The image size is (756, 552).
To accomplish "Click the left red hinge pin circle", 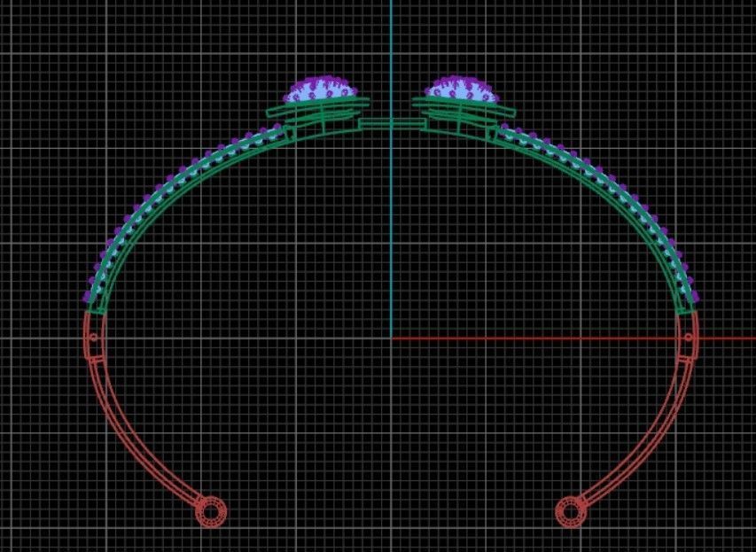I will click(94, 338).
